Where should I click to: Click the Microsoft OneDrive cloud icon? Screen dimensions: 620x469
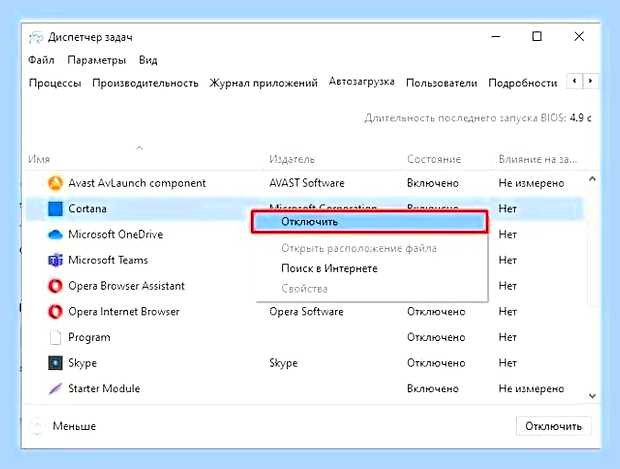click(55, 234)
